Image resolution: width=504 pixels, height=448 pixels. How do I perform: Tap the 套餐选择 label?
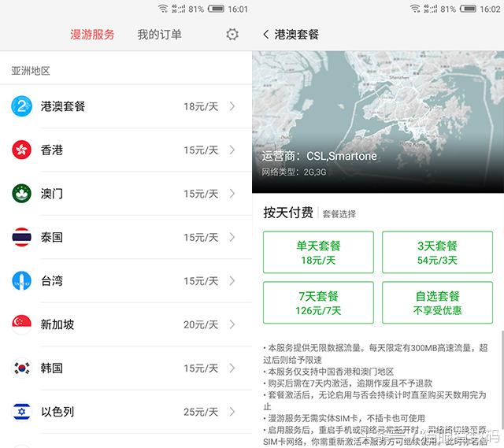point(339,214)
